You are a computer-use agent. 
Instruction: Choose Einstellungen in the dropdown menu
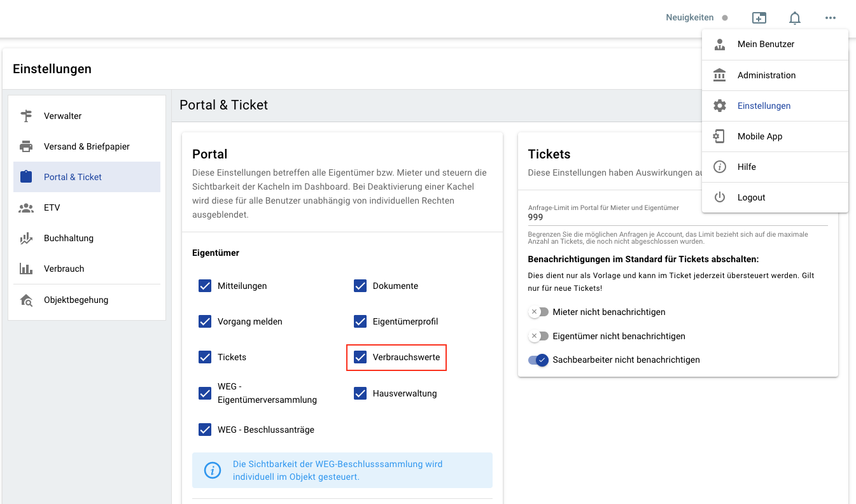click(x=775, y=106)
